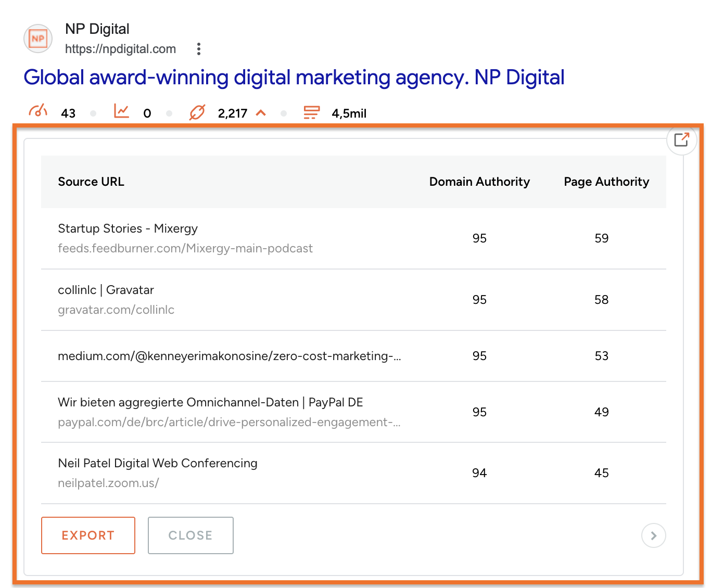
Task: Click Page Authority 59 for Mixergy row
Action: pyautogui.click(x=602, y=238)
